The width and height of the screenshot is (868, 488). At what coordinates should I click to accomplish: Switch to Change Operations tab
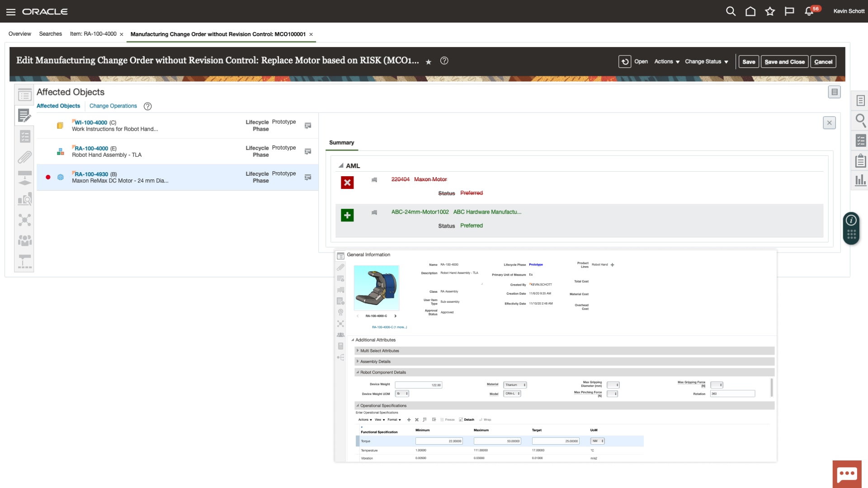pos(113,106)
